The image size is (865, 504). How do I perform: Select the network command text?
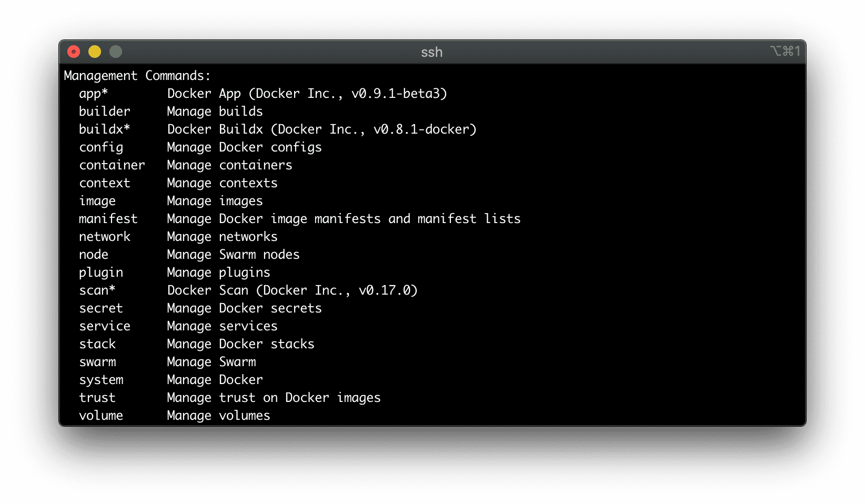pyautogui.click(x=105, y=237)
